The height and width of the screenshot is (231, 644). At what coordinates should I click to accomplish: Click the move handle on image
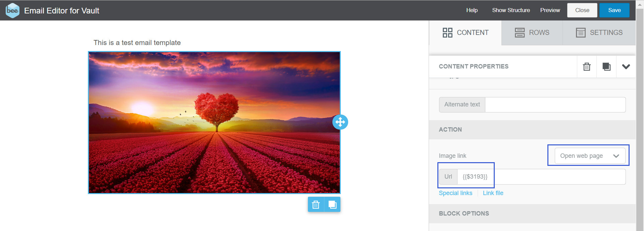pos(340,122)
